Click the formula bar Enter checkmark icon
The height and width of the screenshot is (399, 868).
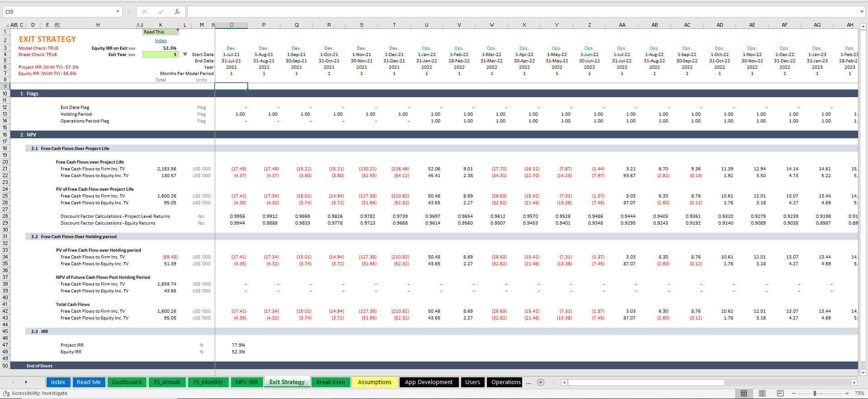(161, 12)
